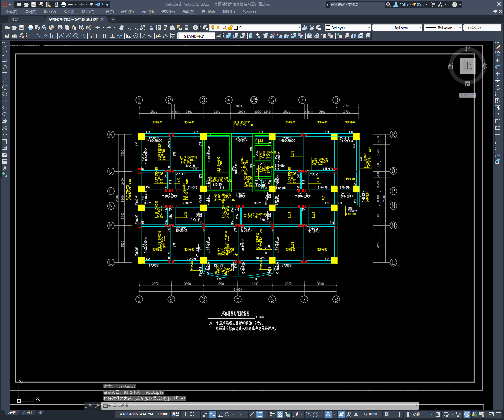The height and width of the screenshot is (420, 504).
Task: Open the color control ByLayer dropdown
Action: [348, 28]
